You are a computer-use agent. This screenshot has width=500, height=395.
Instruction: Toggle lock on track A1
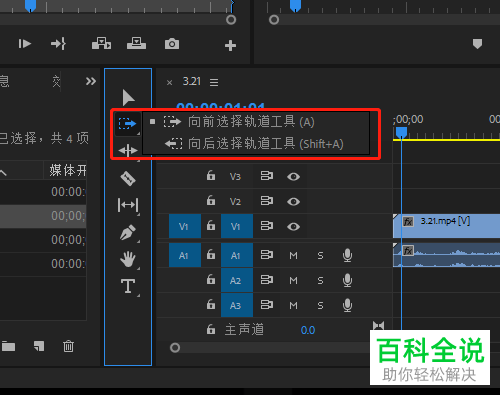[211, 255]
